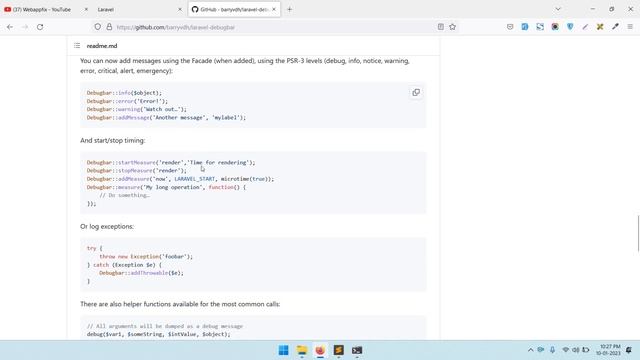
Task: Show hidden system tray icons
Action: pos(530,350)
